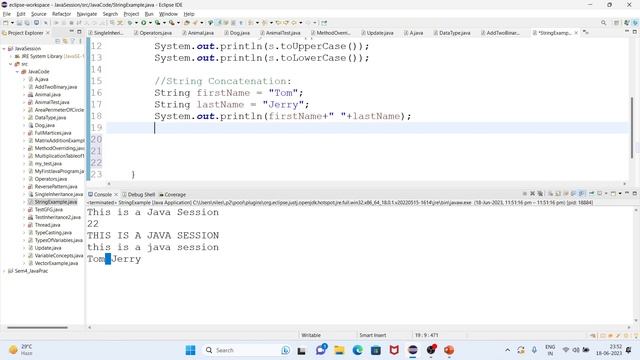Toggle Show Console on Standard Out change
This screenshot has height=360, width=640.
pos(573,193)
